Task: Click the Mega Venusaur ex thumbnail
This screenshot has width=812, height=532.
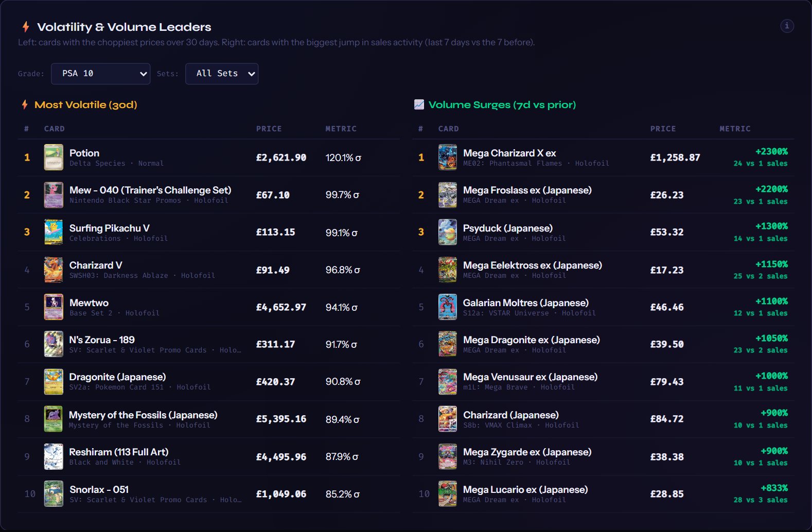Action: [x=448, y=382]
